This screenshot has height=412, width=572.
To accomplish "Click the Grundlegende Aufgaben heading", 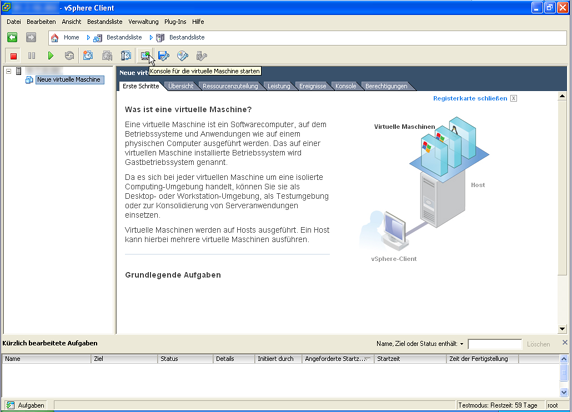I will (x=173, y=275).
